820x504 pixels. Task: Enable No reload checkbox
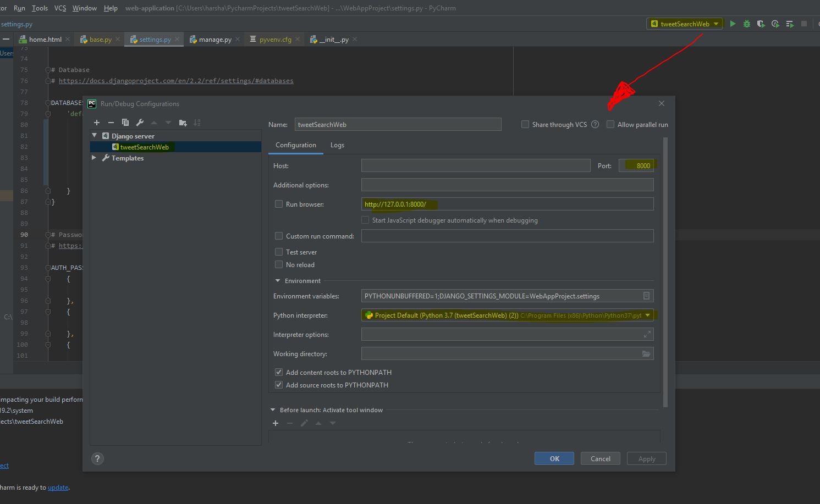(x=279, y=264)
